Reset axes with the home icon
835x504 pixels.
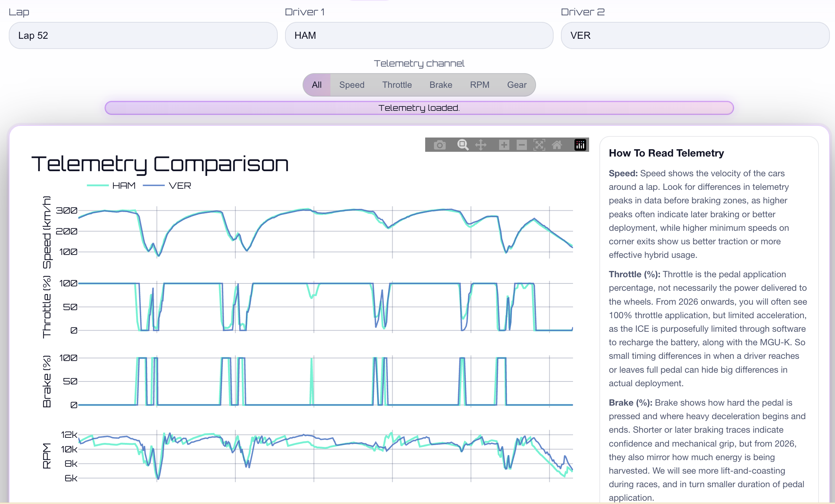click(x=557, y=144)
